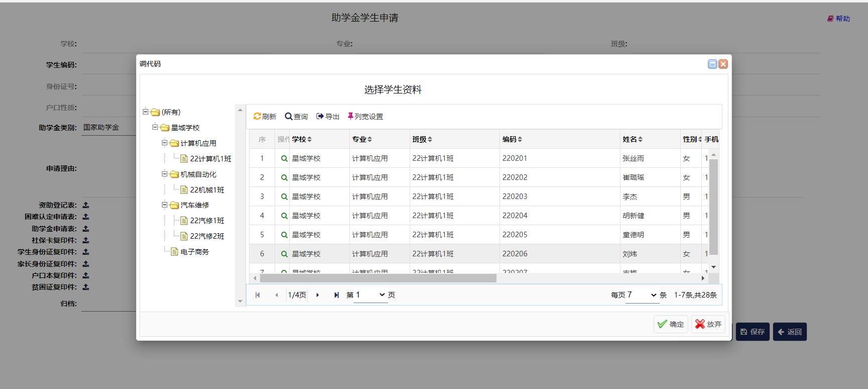The height and width of the screenshot is (389, 868).
Task: Sort table by 编码 column
Action: (512, 139)
